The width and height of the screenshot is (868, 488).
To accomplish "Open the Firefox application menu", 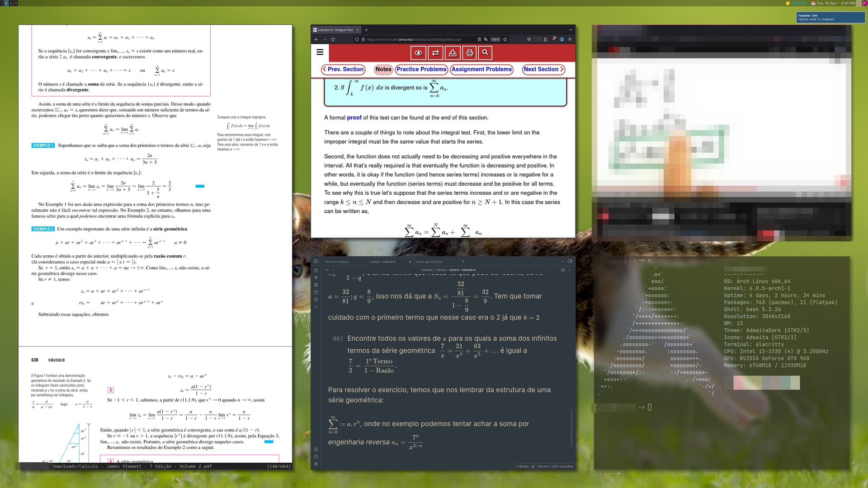I will point(570,39).
